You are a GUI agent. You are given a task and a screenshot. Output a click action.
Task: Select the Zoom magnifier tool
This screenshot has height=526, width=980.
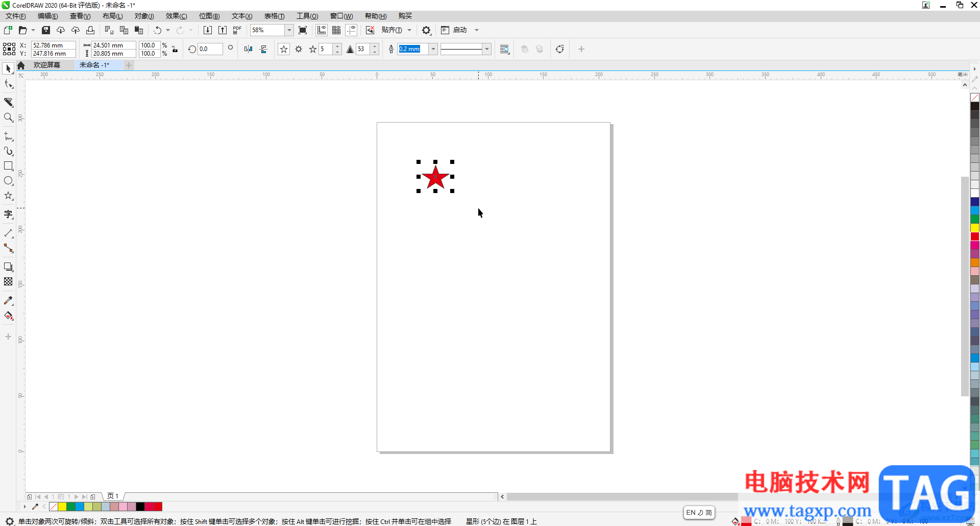(x=8, y=117)
